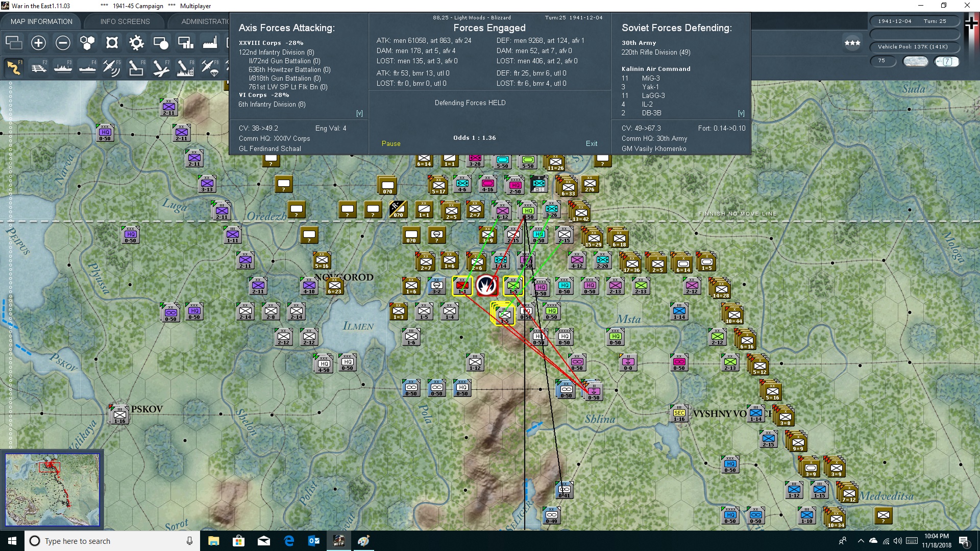Open Microsoft Edge from taskbar
The width and height of the screenshot is (980, 551).
point(289,541)
